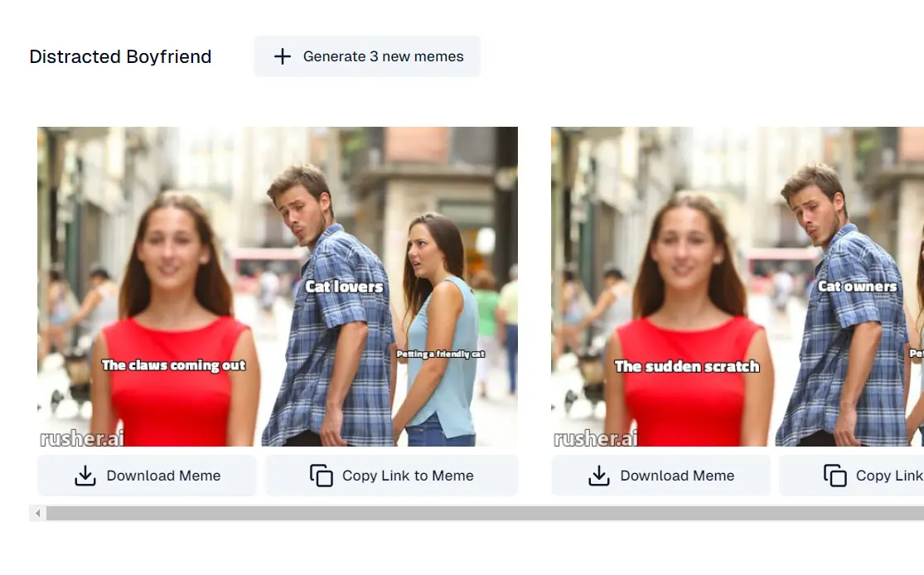
Task: Click the scrollbar thumb to reposition the meme gallery
Action: click(x=485, y=513)
